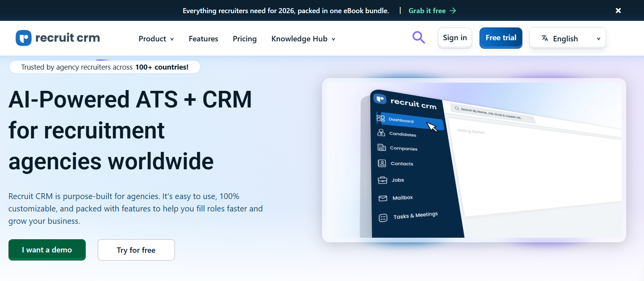Viewport: 644px width, 281px height.
Task: Click the eBook bundle announcement text
Action: (x=286, y=11)
